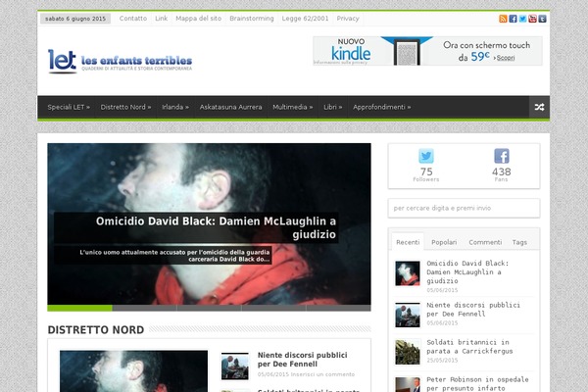Jump to the last slider segment
Screen dimensions: 588x392
[x=339, y=308]
